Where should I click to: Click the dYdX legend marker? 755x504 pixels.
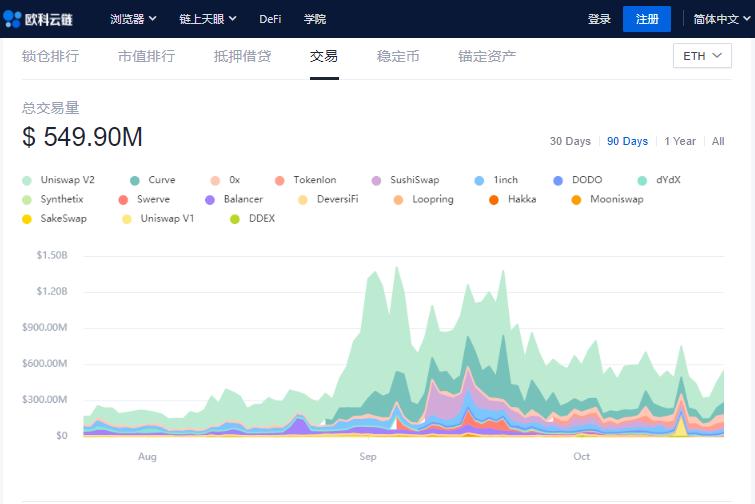pyautogui.click(x=642, y=181)
